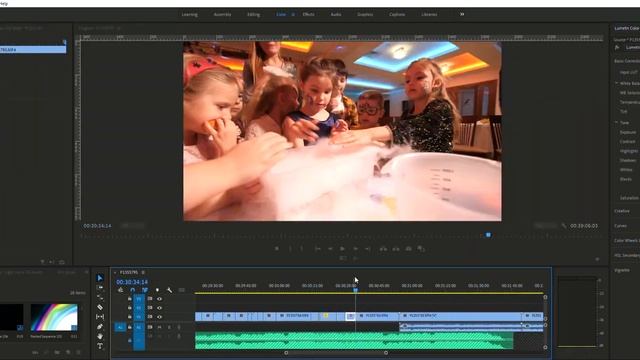Screen dimensions: 640x360
Task: Click timeline playhead timecode 00:30:34:14
Action: tap(132, 282)
